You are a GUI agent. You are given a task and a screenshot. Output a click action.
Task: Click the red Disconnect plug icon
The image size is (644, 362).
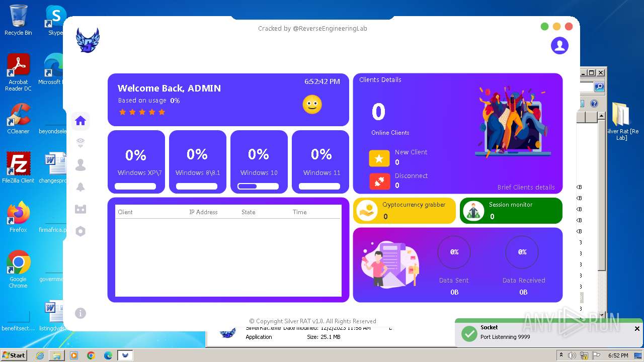point(379,182)
